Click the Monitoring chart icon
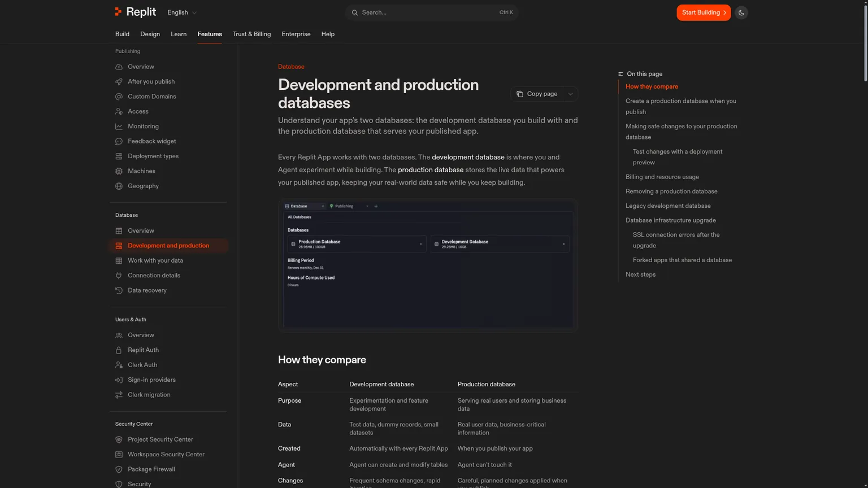 [x=119, y=127]
